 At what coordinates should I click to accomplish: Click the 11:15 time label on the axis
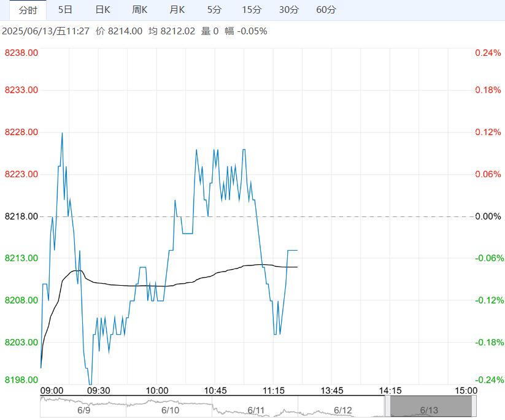(x=273, y=391)
